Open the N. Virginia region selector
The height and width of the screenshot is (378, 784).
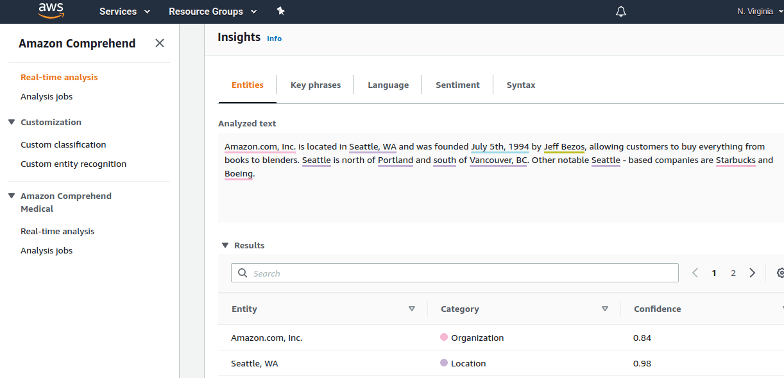(760, 11)
